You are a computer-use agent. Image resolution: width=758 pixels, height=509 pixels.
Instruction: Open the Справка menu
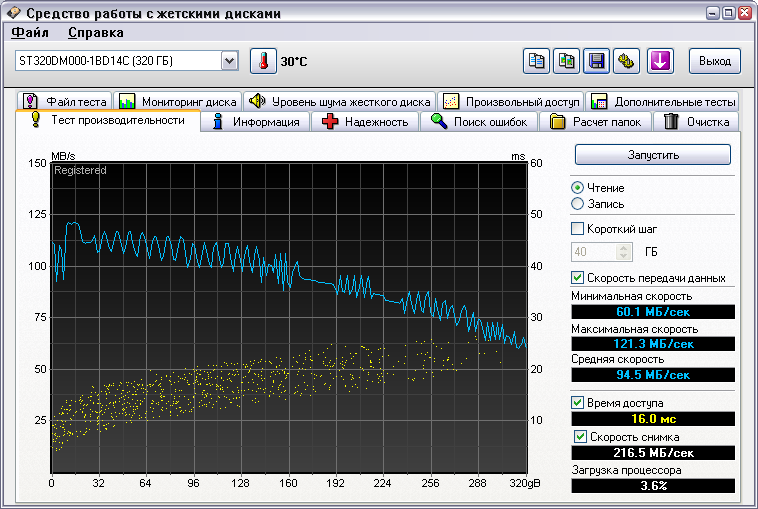[96, 32]
